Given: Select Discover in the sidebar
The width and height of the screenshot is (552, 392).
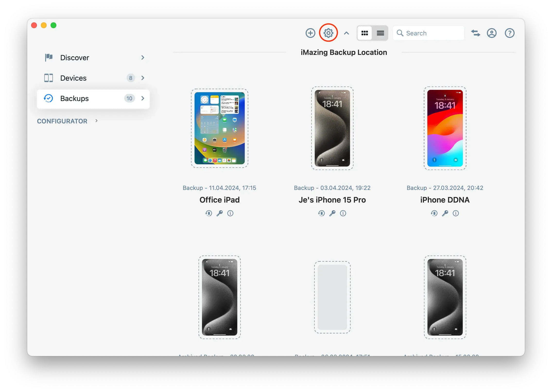Looking at the screenshot, I should 74,58.
